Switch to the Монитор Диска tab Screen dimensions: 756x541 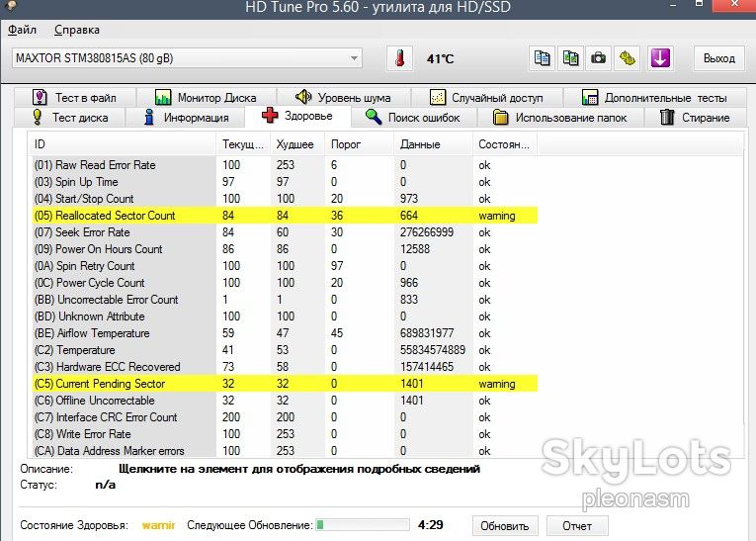tap(207, 98)
